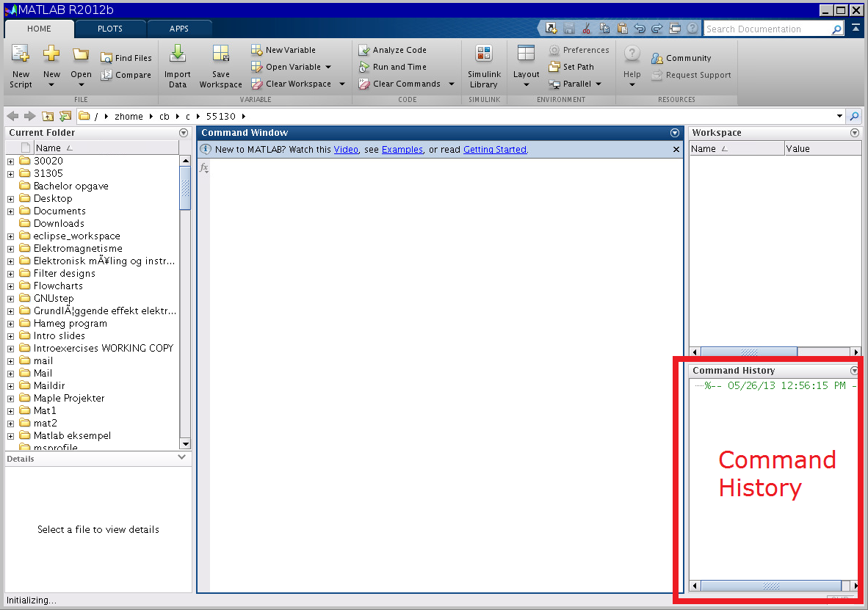Open the Clear Workspace dropdown arrow

coord(342,84)
